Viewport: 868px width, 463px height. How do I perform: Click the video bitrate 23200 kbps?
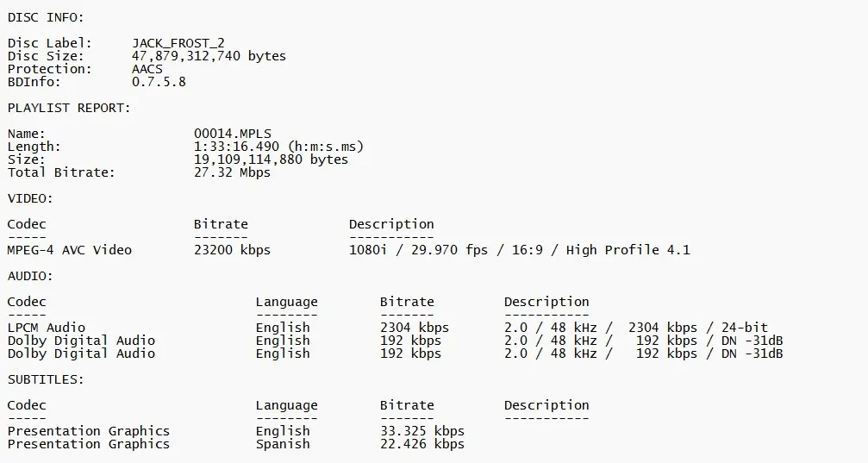[x=232, y=250]
